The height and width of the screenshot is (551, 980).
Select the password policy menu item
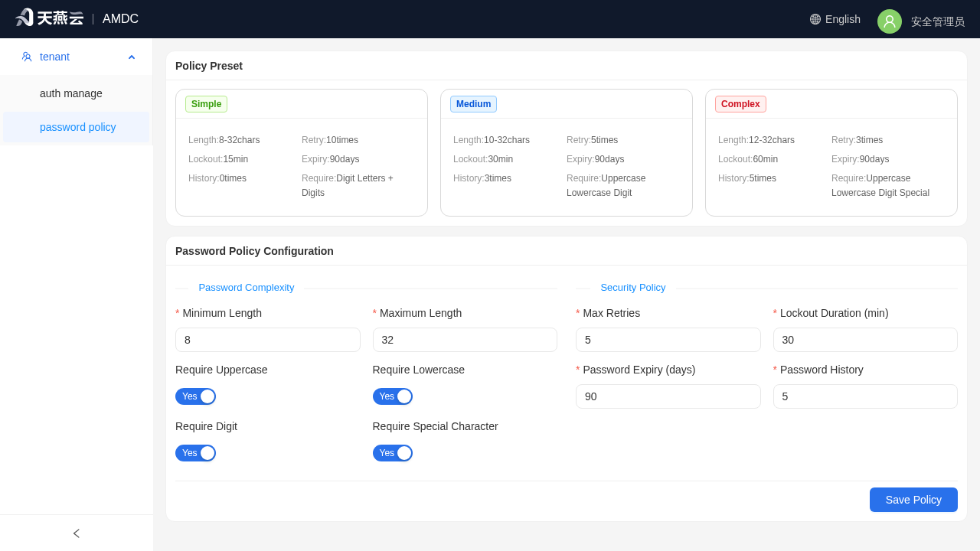tap(77, 127)
